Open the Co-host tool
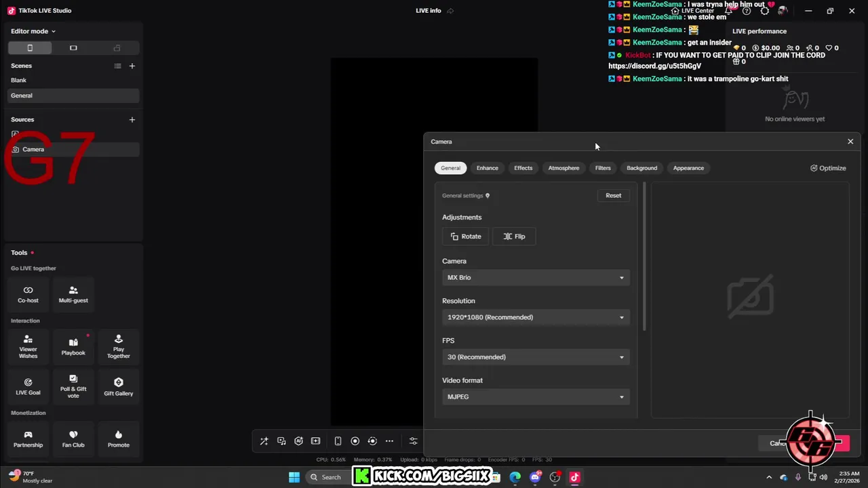Viewport: 868px width, 488px height. (28, 294)
